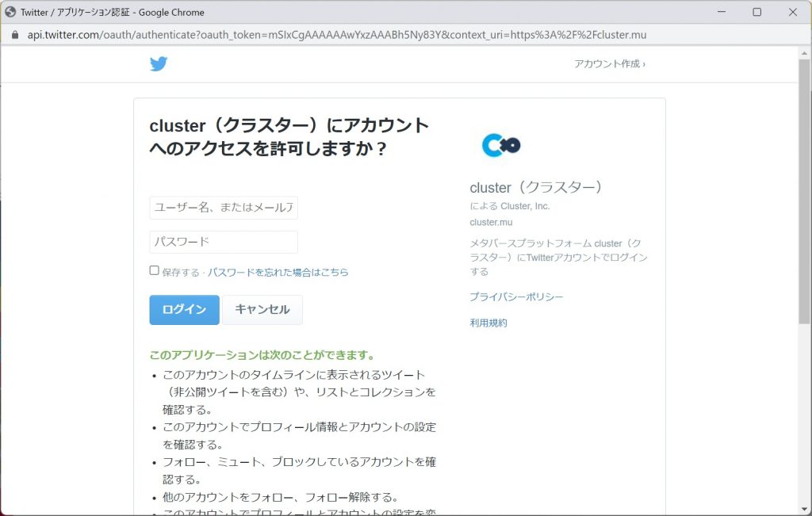Viewport: 812px width, 516px height.
Task: Click the プロフィール情報とアカウントの設定を確認する permission item
Action: (299, 436)
